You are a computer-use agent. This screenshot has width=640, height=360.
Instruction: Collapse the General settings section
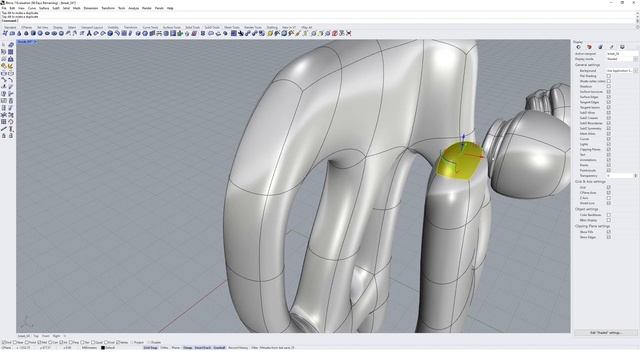587,65
